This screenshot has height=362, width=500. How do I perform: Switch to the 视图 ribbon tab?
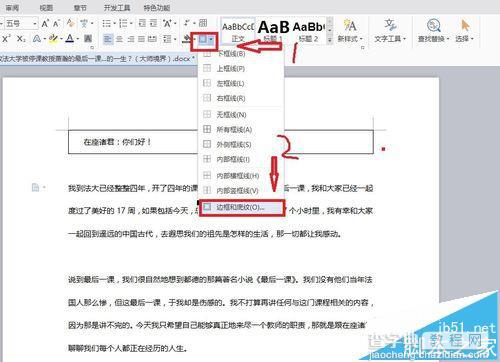[46, 7]
